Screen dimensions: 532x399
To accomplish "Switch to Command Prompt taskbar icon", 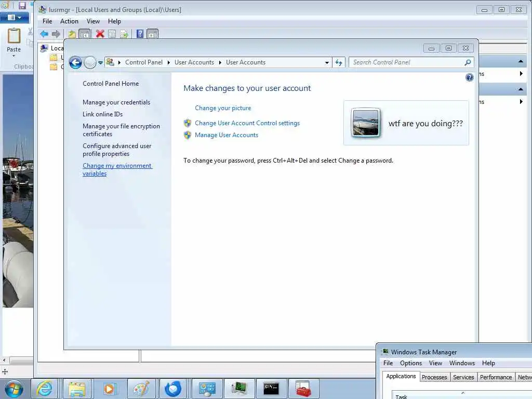I will point(271,389).
